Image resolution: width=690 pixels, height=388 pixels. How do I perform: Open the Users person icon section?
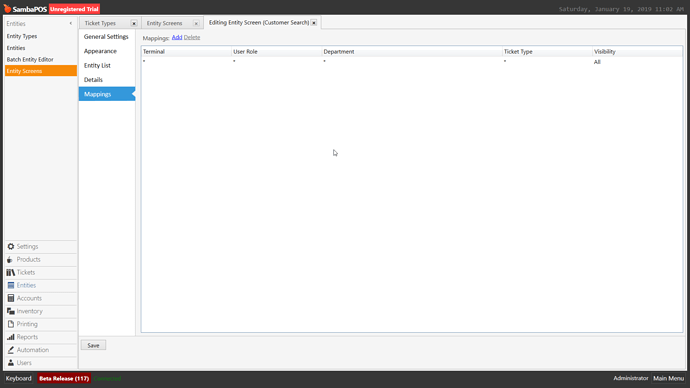(x=11, y=363)
